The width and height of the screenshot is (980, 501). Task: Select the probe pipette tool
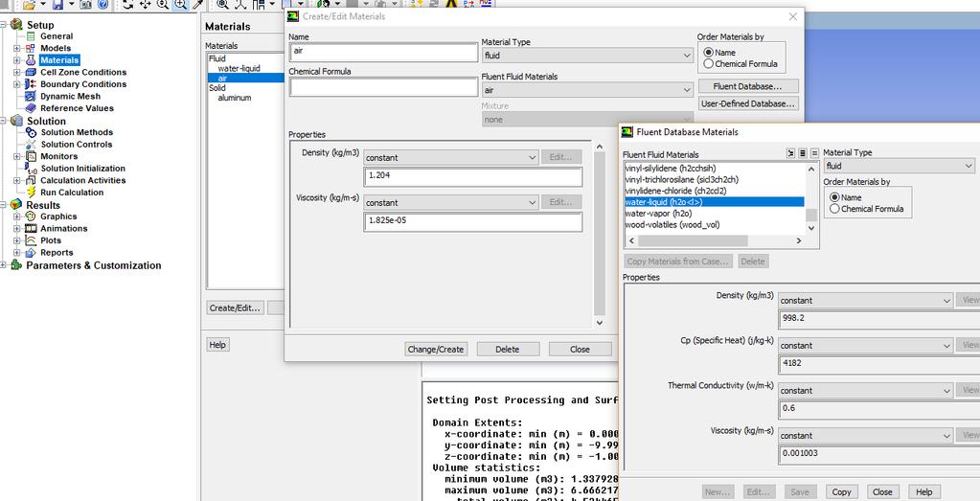click(197, 5)
